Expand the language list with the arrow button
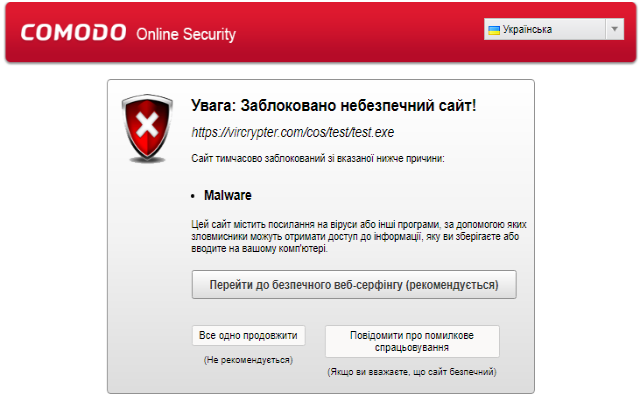 tap(615, 29)
